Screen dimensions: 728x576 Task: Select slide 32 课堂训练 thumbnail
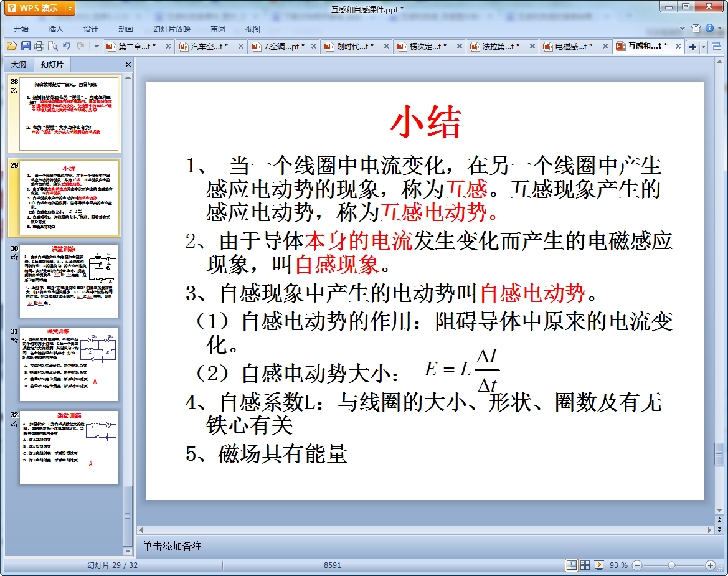point(69,448)
